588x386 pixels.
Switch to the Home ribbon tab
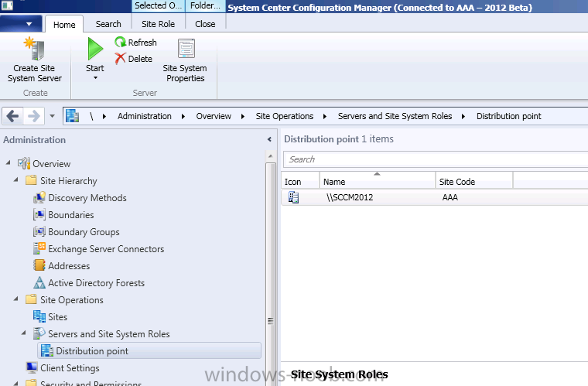pos(64,24)
